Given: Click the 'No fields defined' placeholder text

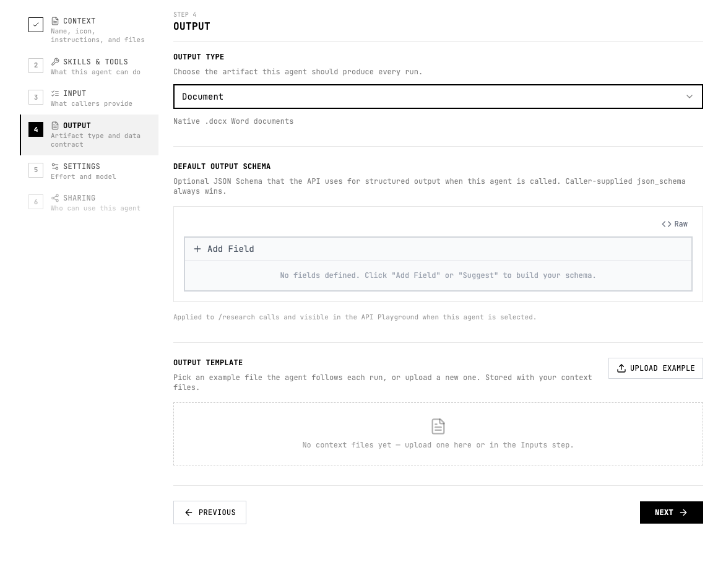Looking at the screenshot, I should (x=438, y=275).
